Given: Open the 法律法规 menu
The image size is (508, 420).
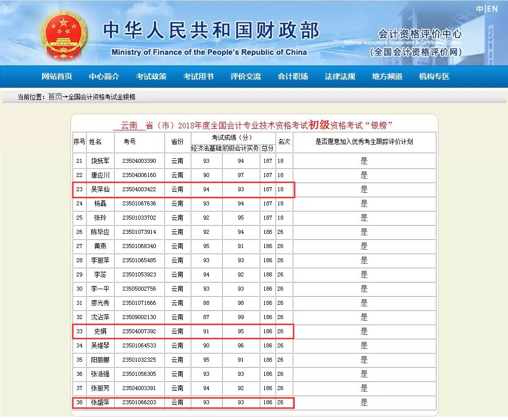Looking at the screenshot, I should [339, 77].
